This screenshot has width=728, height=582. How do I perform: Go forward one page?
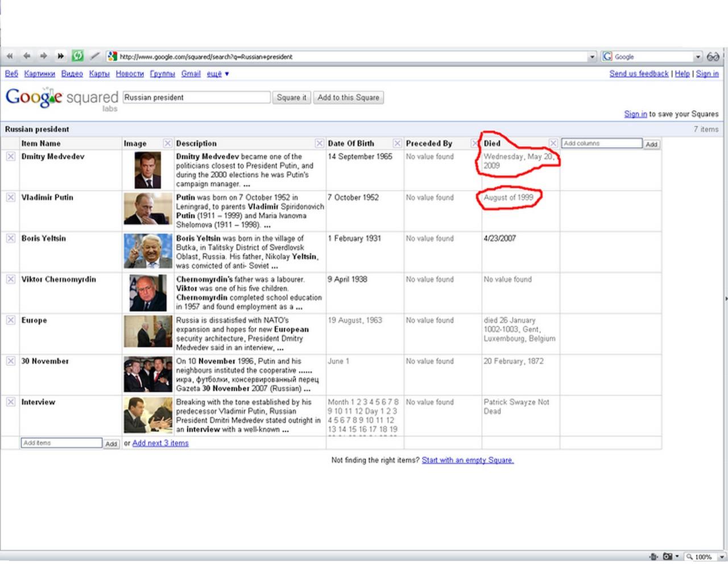pyautogui.click(x=43, y=56)
